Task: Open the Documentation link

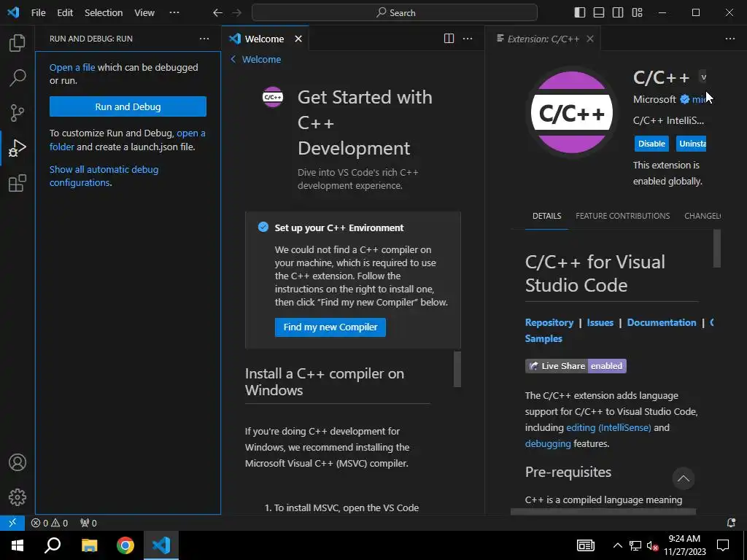Action: pos(661,322)
